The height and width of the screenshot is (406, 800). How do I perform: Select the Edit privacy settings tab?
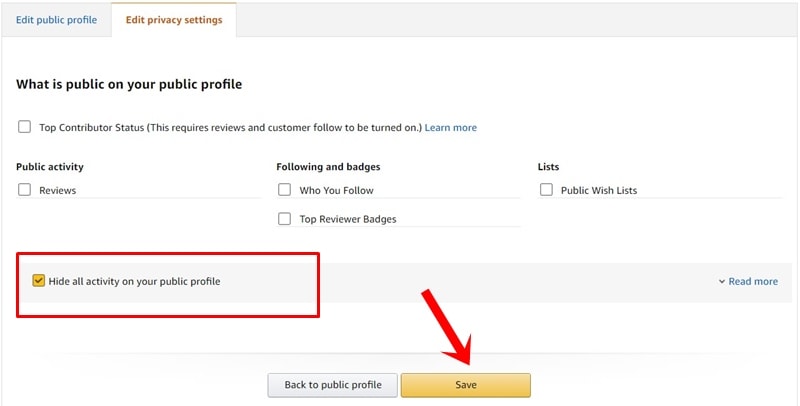coord(174,20)
